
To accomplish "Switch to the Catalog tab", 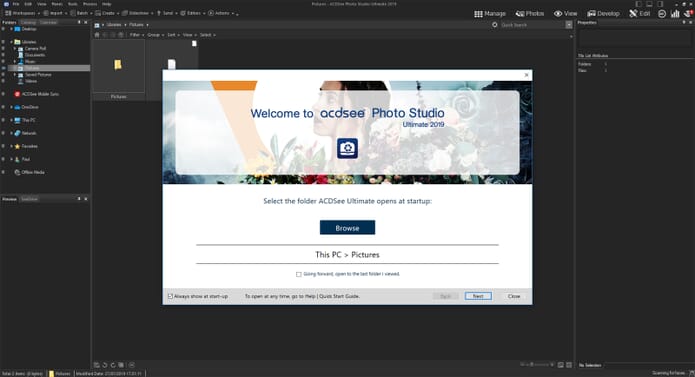I will (28, 22).
